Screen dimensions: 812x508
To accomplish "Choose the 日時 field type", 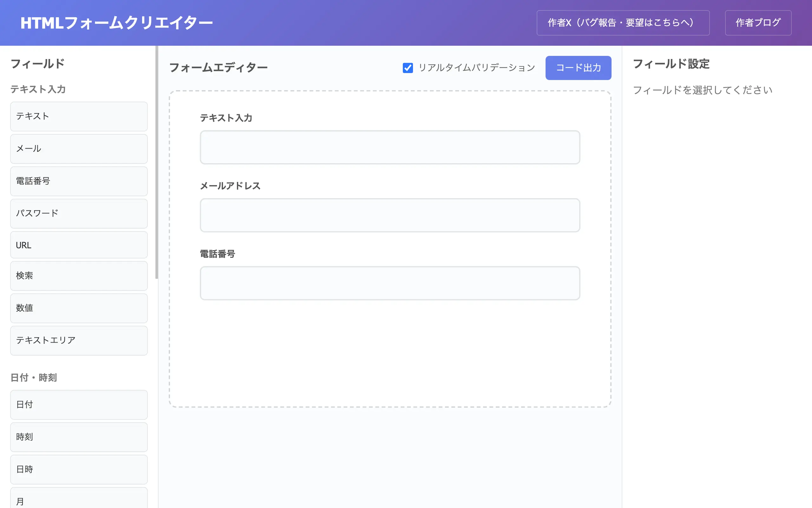I will [79, 469].
